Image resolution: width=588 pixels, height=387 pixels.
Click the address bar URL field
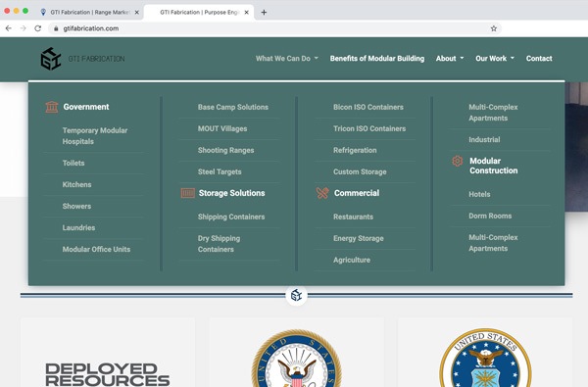(274, 28)
